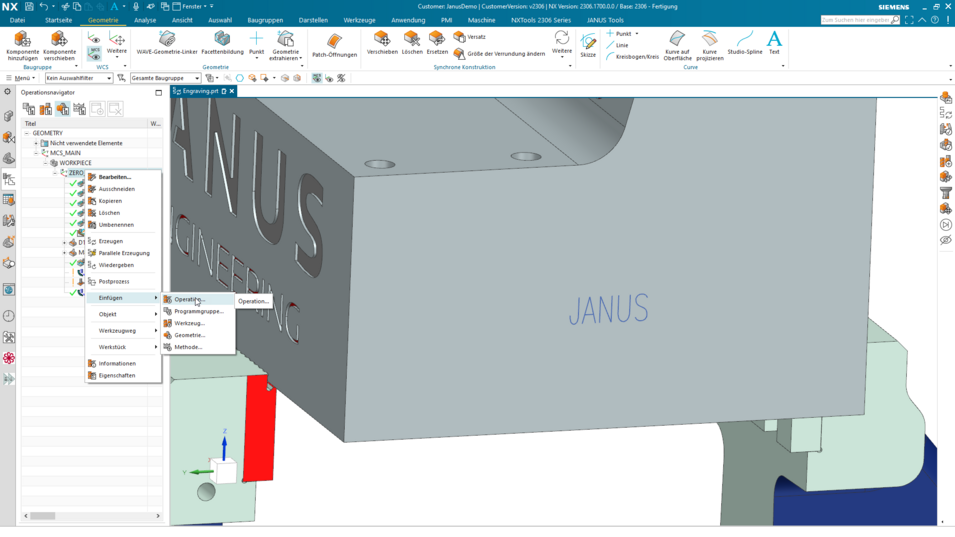Save file via title bar icon

pyautogui.click(x=29, y=7)
